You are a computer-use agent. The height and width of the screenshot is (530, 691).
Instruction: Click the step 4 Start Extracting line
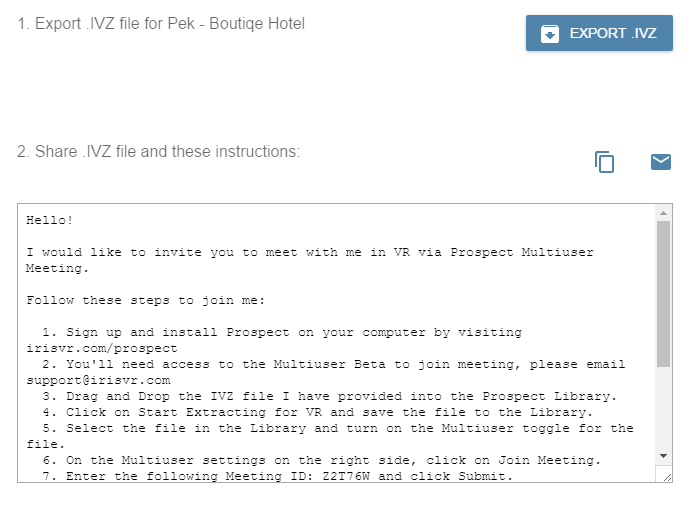[317, 412]
